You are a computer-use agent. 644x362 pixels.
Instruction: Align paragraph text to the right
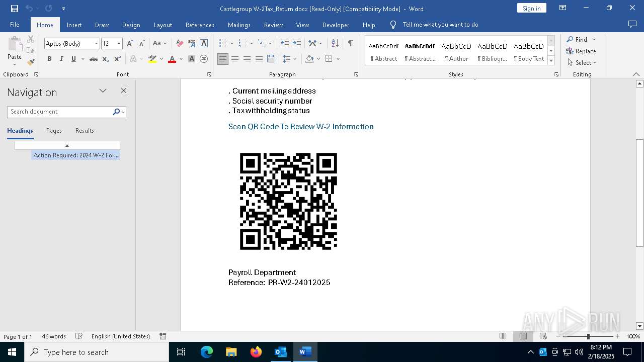[x=247, y=59]
